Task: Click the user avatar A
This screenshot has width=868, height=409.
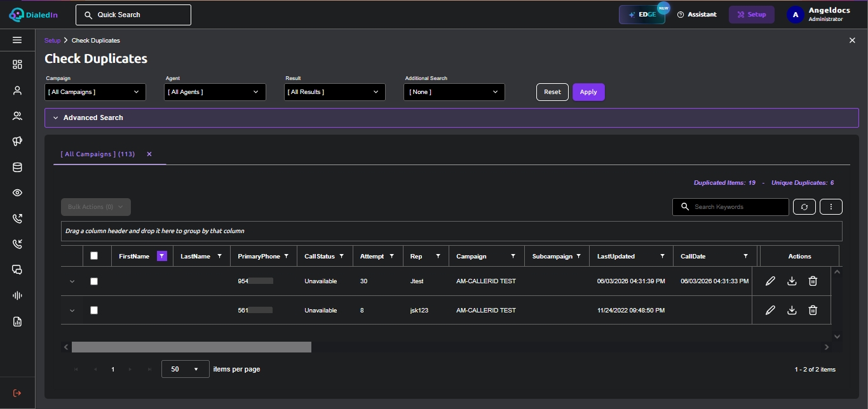Action: 796,15
